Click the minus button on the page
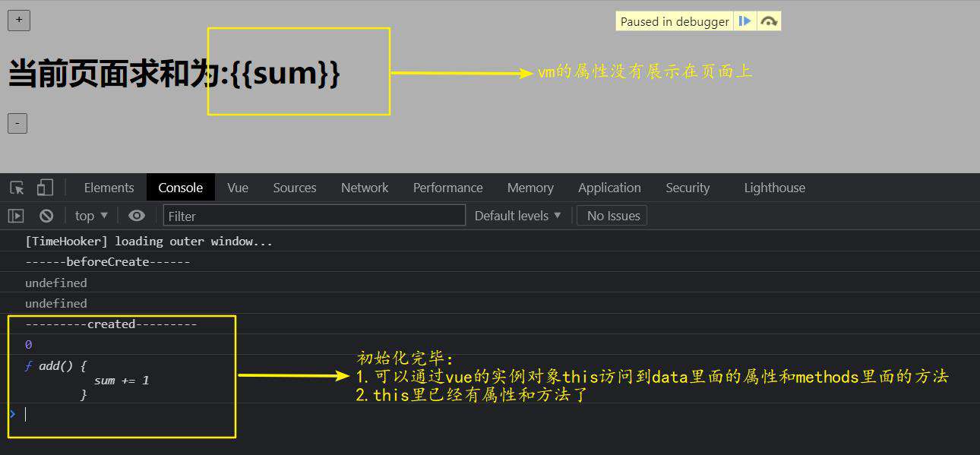This screenshot has width=980, height=455. tap(17, 123)
